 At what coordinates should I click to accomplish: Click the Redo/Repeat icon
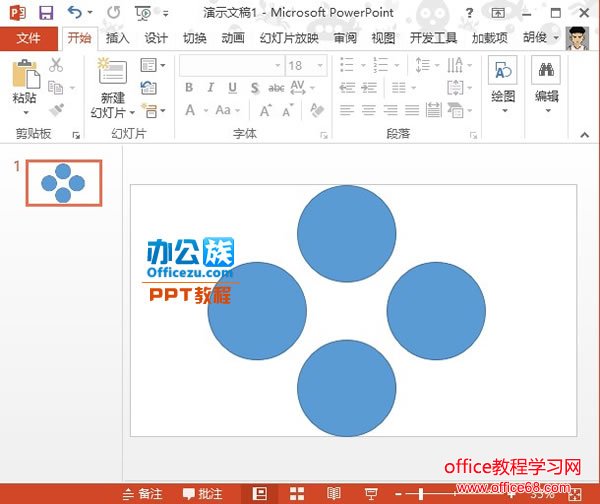[x=114, y=13]
